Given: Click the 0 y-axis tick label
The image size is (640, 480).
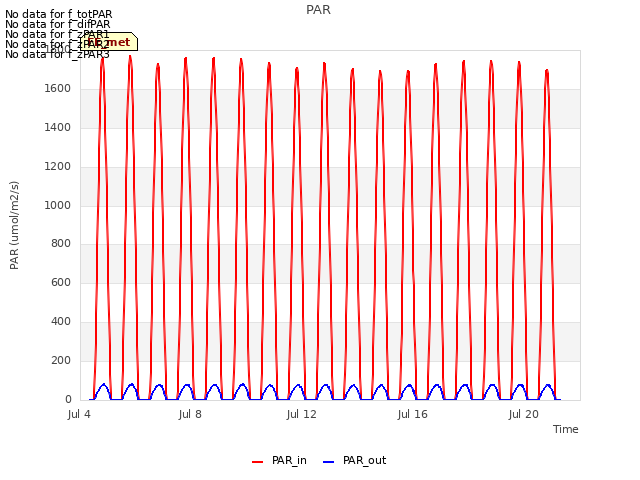Looking at the screenshot, I should (68, 400).
